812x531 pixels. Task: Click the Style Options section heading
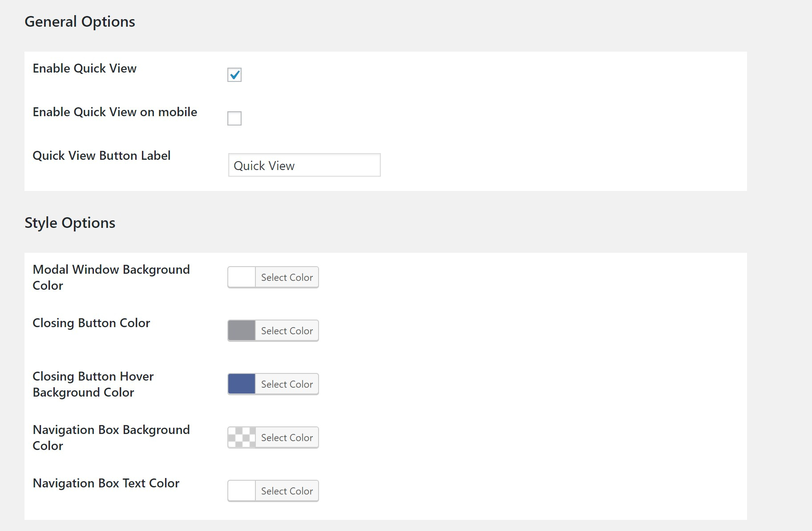pos(70,223)
